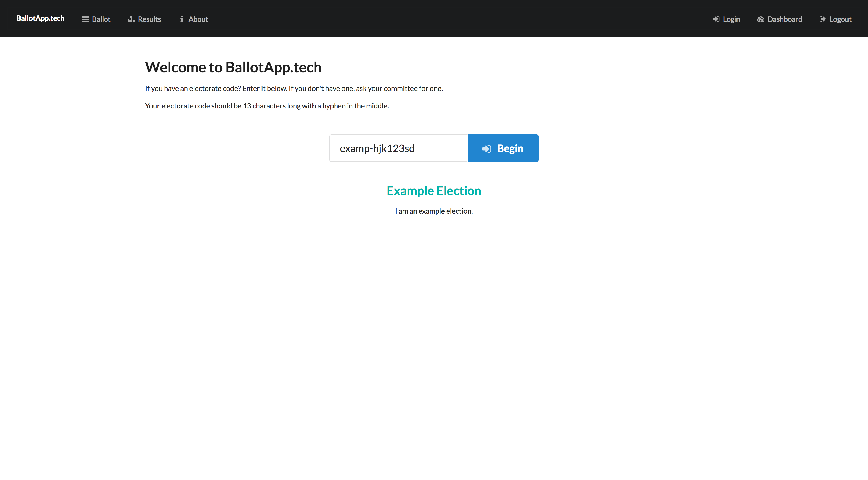Image resolution: width=868 pixels, height=480 pixels.
Task: Click the Logout link text
Action: coord(840,19)
